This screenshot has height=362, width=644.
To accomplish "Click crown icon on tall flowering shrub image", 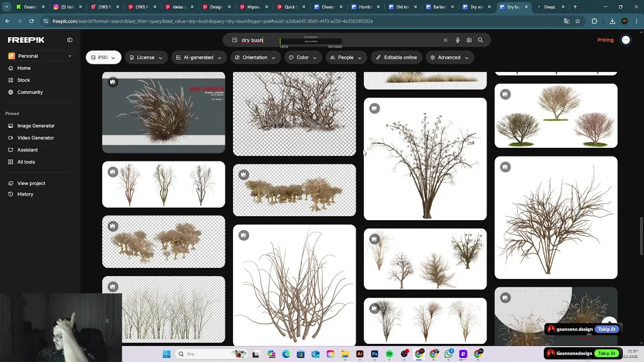I will tap(374, 108).
